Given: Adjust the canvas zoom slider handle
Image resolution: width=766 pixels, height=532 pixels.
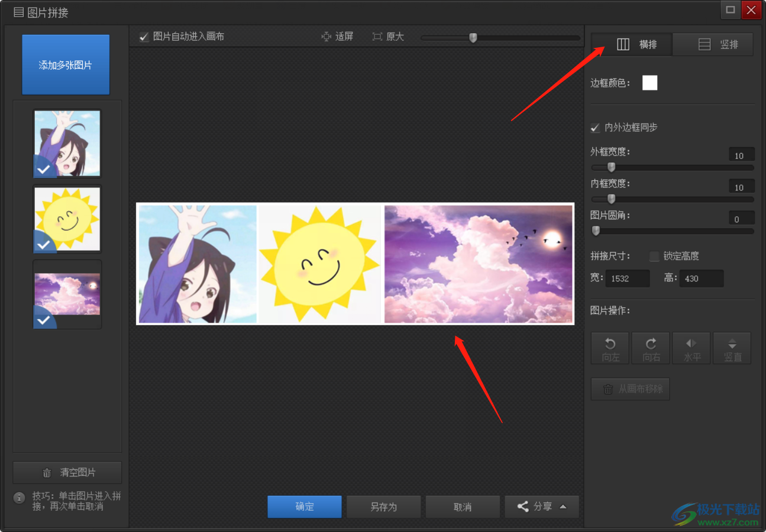Looking at the screenshot, I should click(x=473, y=37).
